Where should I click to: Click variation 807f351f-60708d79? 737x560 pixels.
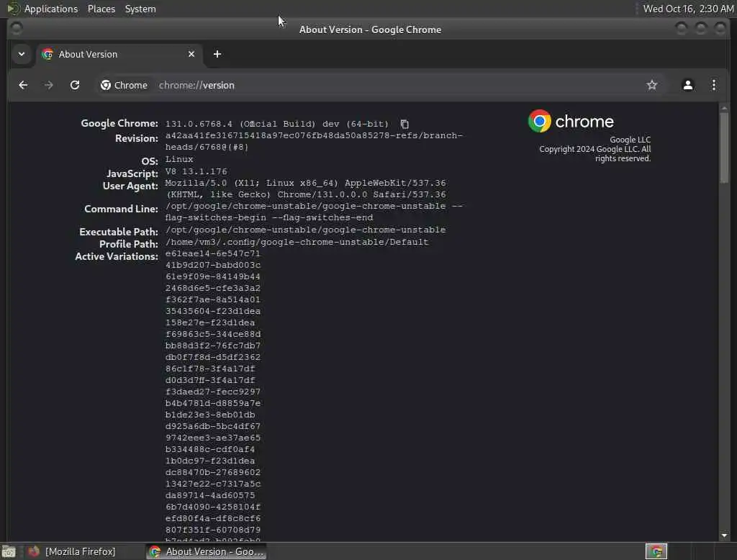click(x=212, y=530)
